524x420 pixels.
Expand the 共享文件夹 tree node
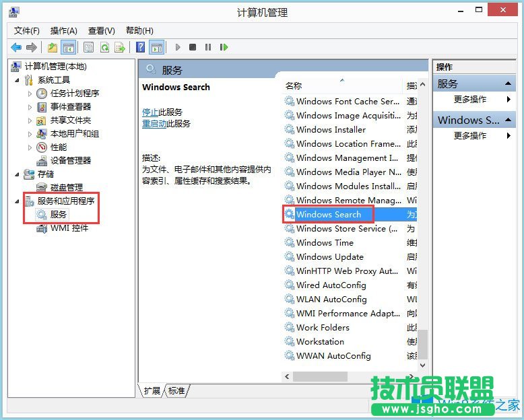(x=30, y=120)
